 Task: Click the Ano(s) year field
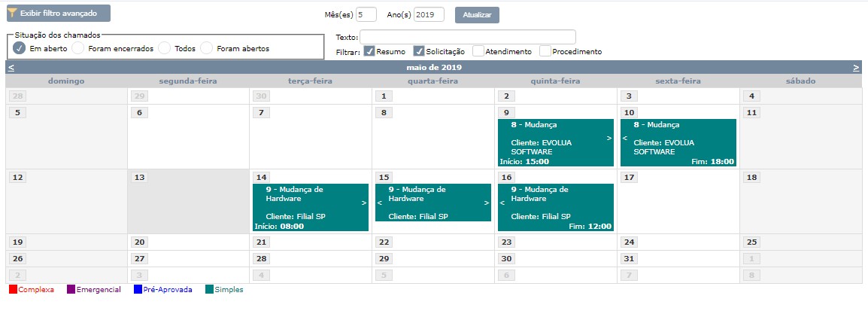pyautogui.click(x=429, y=14)
